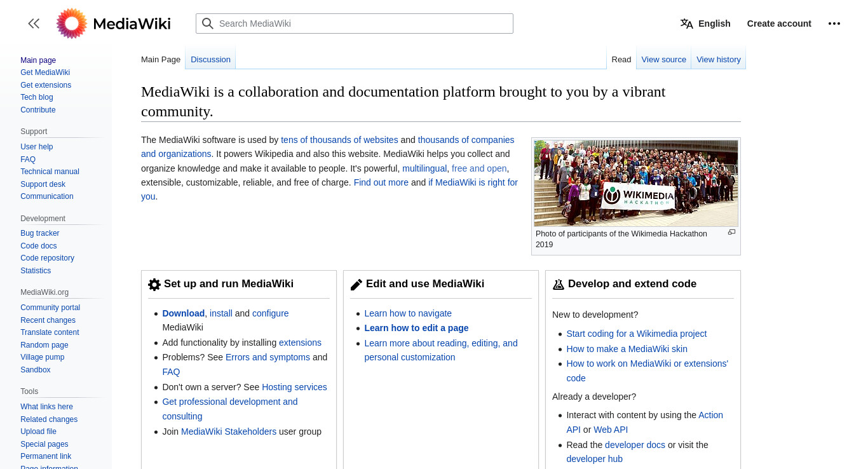868x469 pixels.
Task: Open Related changes tool link
Action: click(49, 419)
